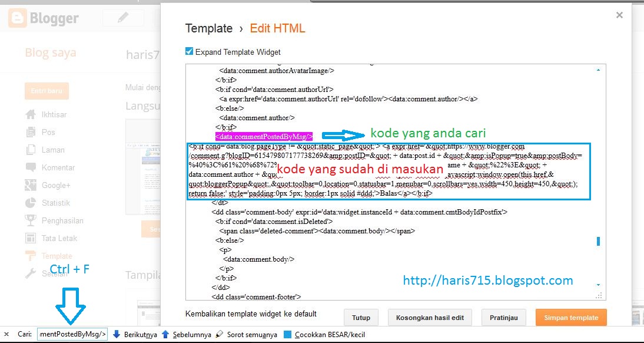
Task: Click the dd class='comment-footer' code line
Action: coord(257,296)
